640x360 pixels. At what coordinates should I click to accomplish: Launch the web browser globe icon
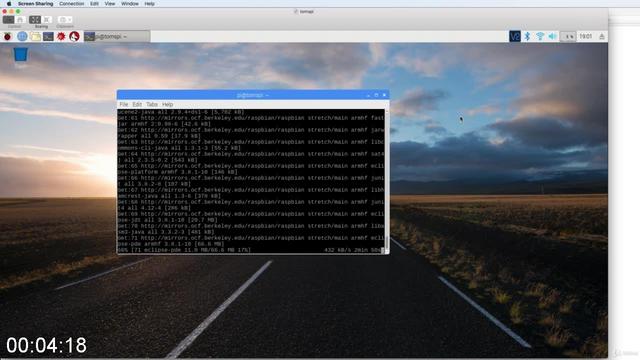22,36
